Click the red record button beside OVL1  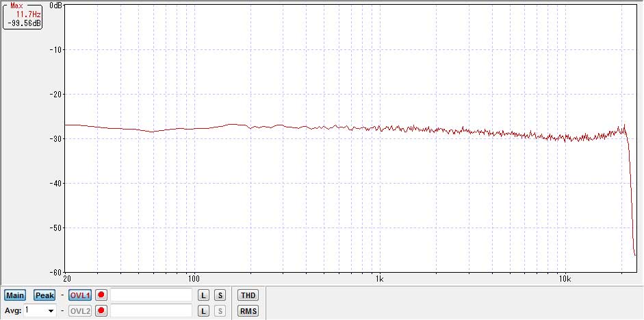(102, 295)
